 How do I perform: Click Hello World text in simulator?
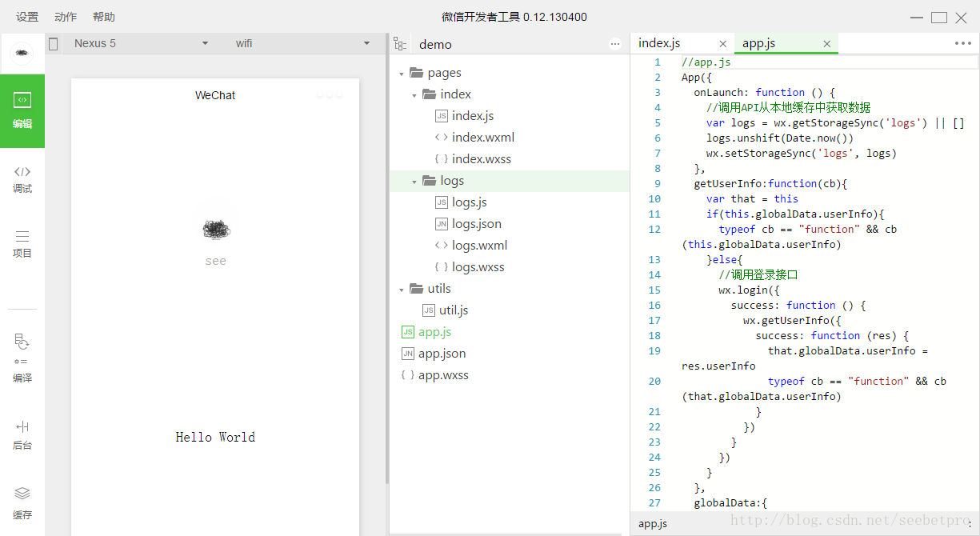pyautogui.click(x=215, y=437)
